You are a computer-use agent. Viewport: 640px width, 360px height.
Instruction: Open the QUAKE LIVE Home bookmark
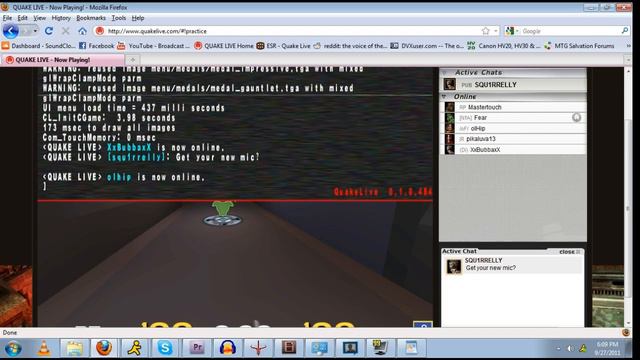pyautogui.click(x=224, y=46)
